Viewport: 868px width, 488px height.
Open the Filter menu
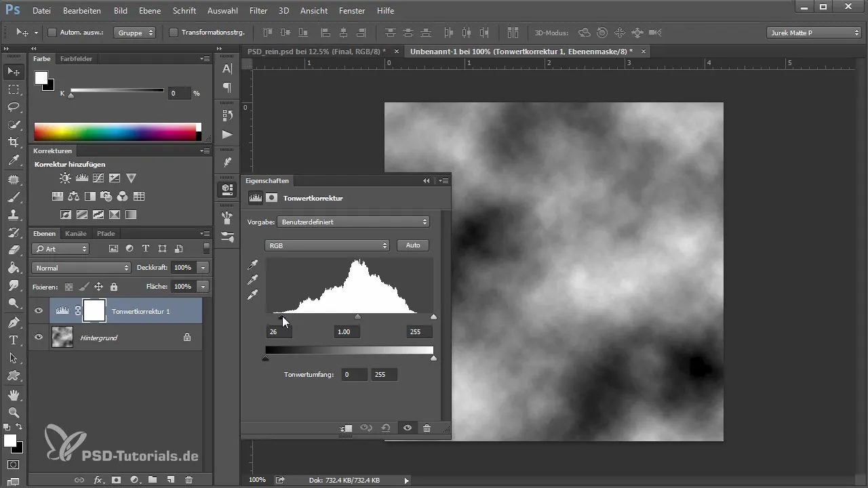258,11
